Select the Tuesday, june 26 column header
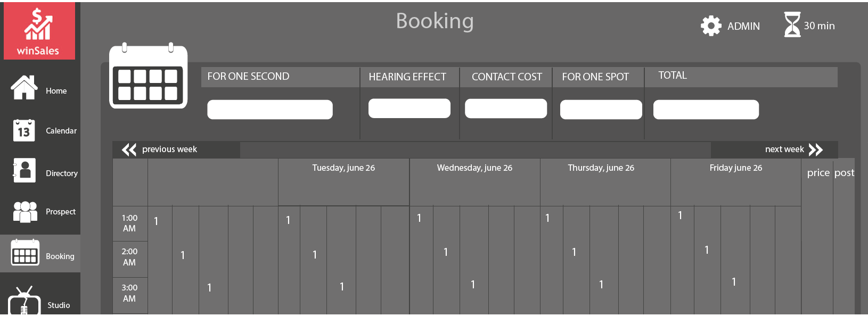 [x=343, y=168]
